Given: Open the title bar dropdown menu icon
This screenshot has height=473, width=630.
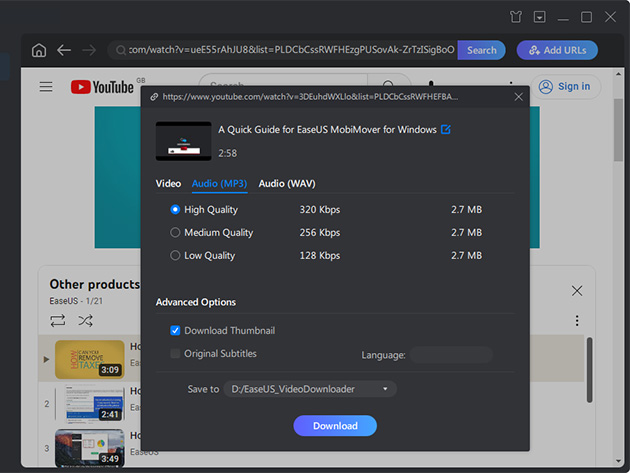Looking at the screenshot, I should [540, 17].
